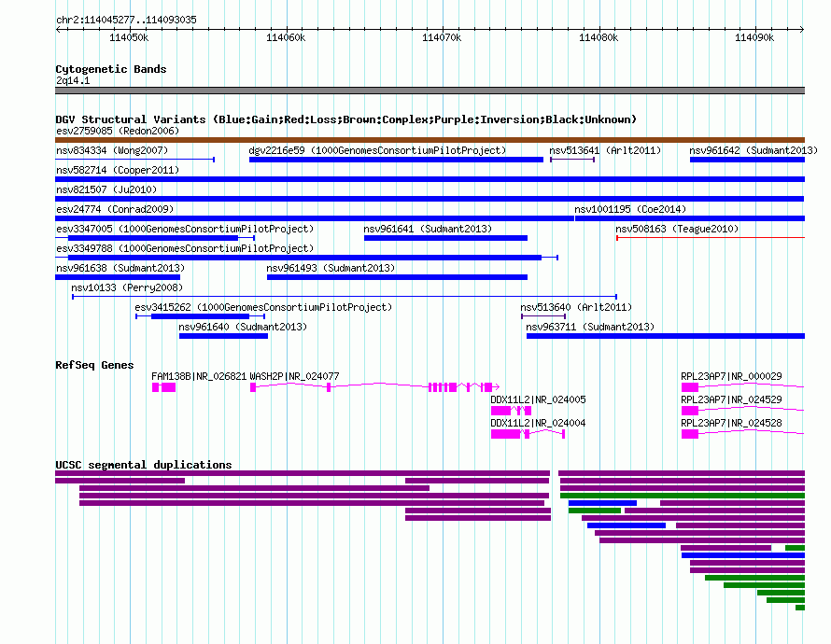Click the esv2759085 (Redon2006) brown variant bar

[x=430, y=140]
